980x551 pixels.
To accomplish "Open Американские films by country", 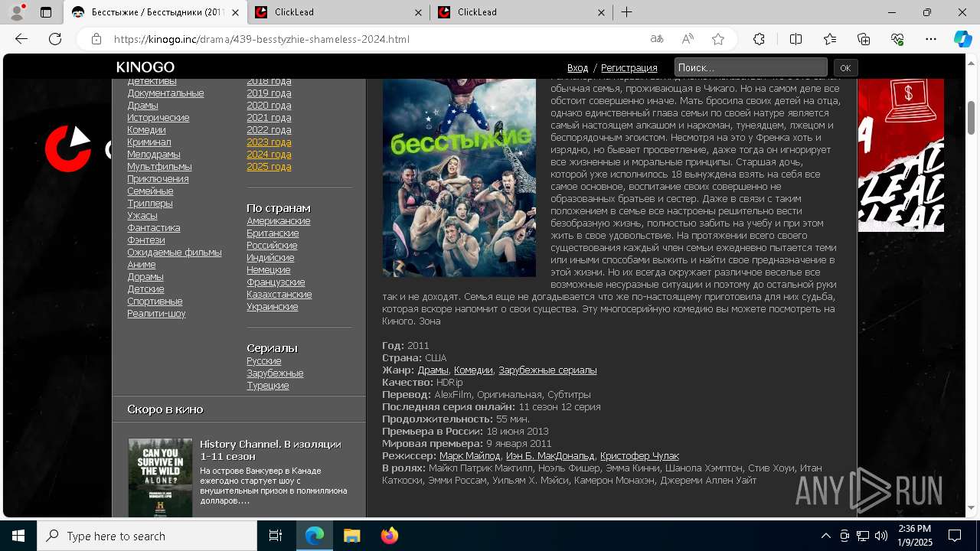I will coord(279,221).
